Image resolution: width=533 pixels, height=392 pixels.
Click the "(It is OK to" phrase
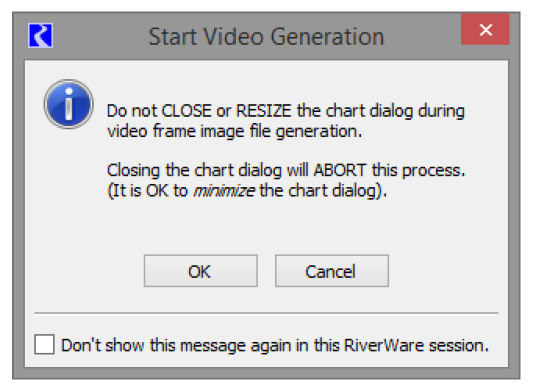tap(147, 191)
